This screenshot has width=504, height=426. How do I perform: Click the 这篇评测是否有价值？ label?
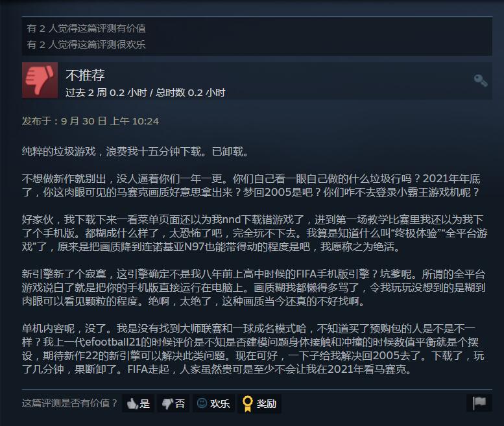click(70, 403)
